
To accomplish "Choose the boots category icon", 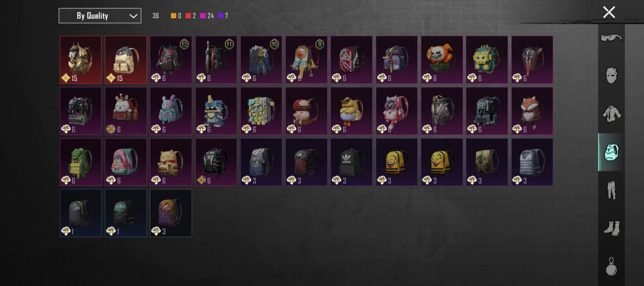I will pos(611,228).
